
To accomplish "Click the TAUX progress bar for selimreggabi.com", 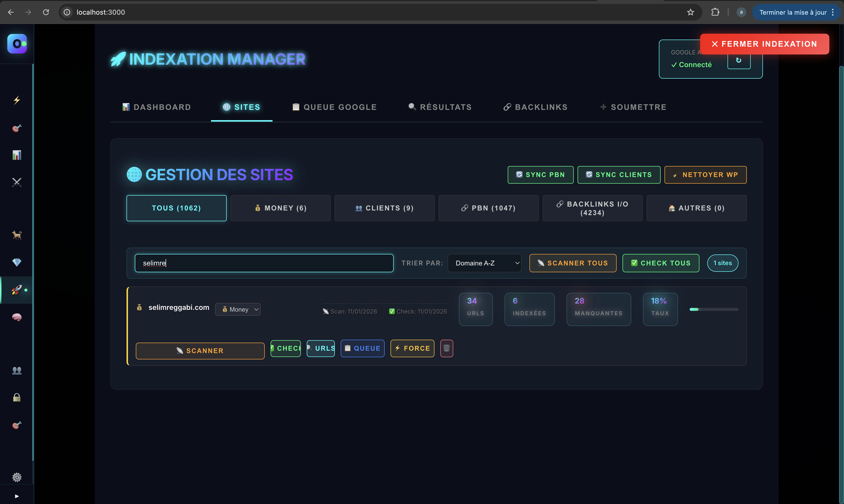I will [x=714, y=309].
